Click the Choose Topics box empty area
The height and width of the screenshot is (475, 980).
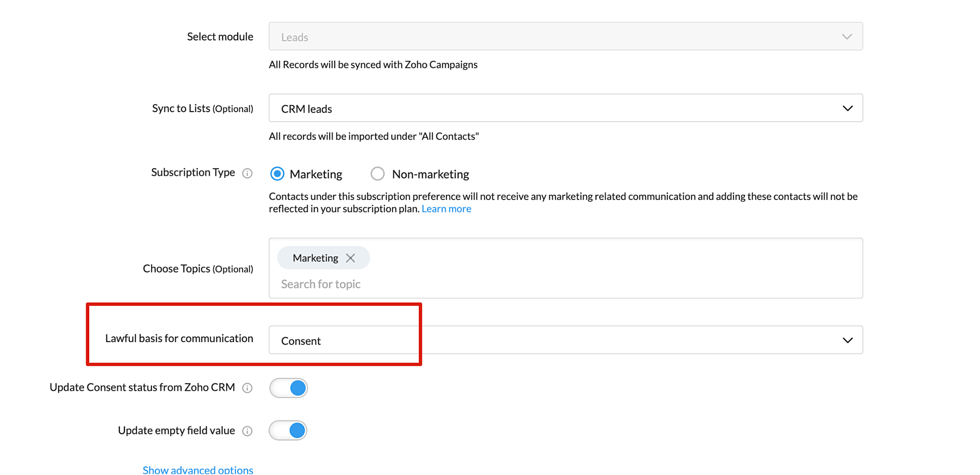[x=612, y=265]
